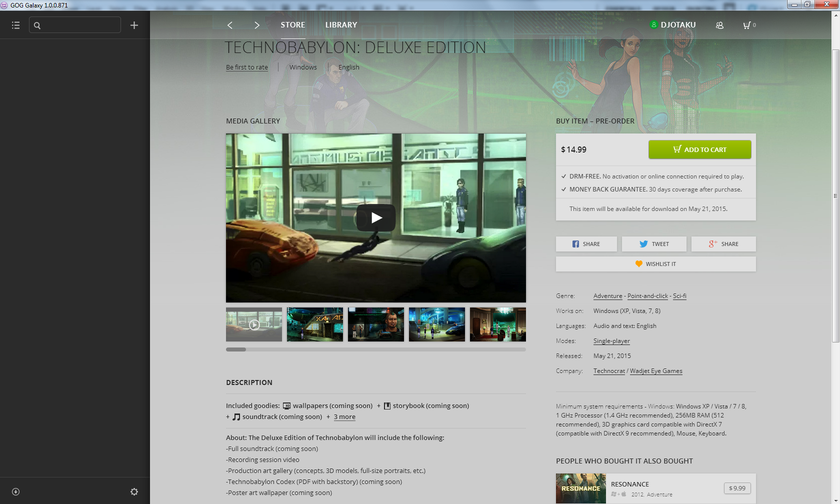The height and width of the screenshot is (504, 840).
Task: Open settings gear at sidebar bottom
Action: [x=134, y=491]
